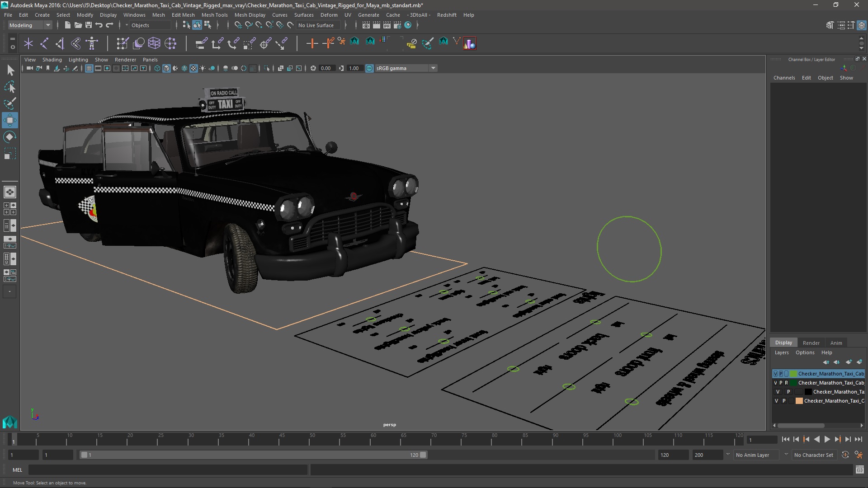Open render view clapperboard icon

click(x=366, y=25)
